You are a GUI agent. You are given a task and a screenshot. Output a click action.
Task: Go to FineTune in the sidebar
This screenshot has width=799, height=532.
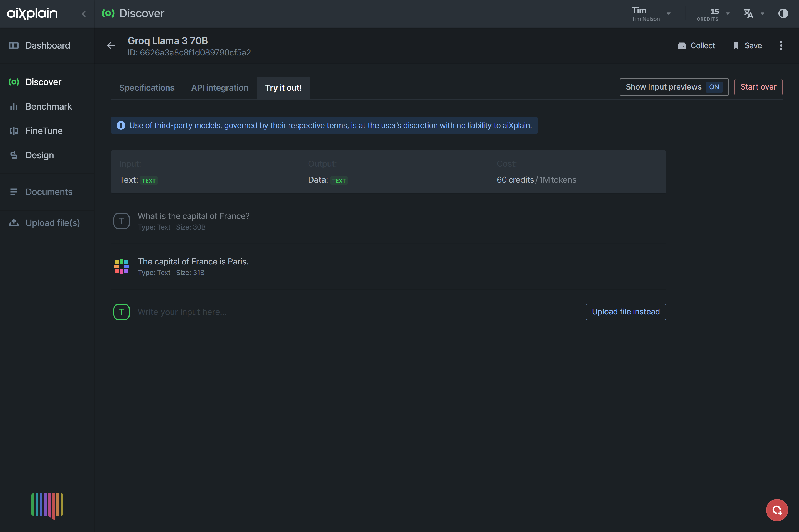[44, 131]
